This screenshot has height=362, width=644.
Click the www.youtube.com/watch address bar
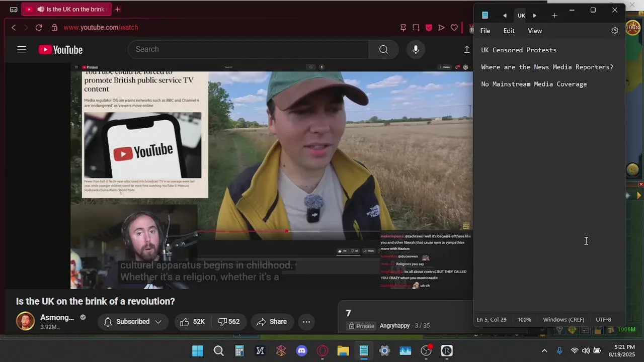pos(101,28)
